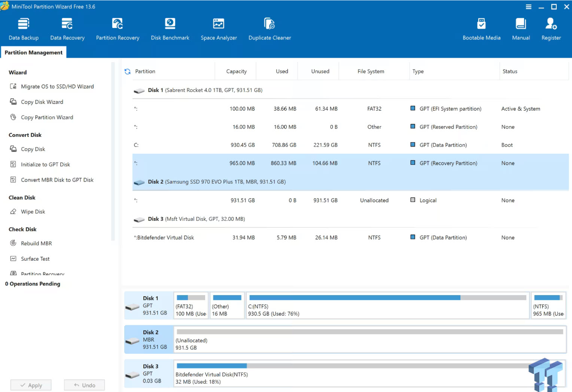Click the Undo button
572x392 pixels.
click(84, 385)
